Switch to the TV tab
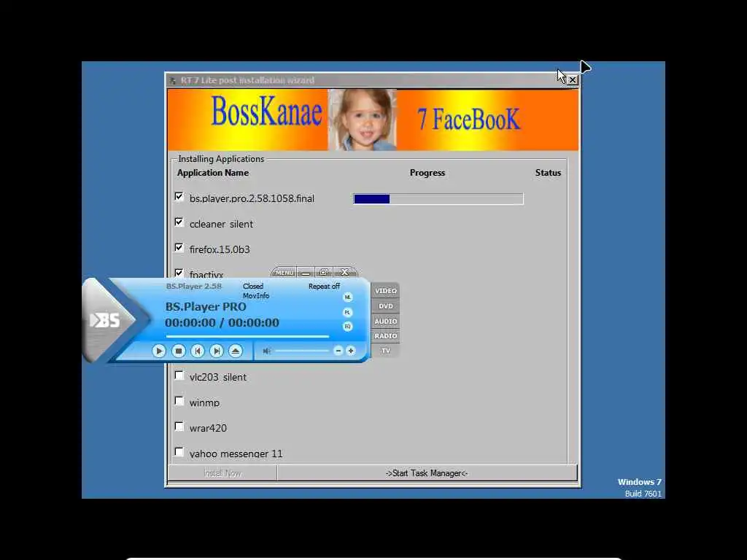747x560 pixels. (x=385, y=351)
